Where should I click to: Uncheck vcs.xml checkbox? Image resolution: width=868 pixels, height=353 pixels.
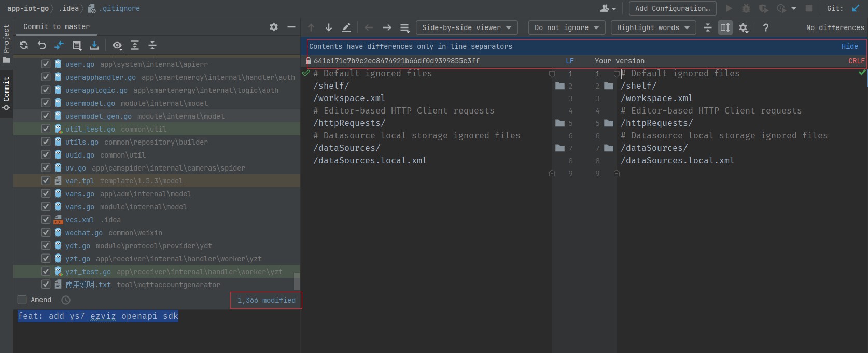[x=46, y=219]
